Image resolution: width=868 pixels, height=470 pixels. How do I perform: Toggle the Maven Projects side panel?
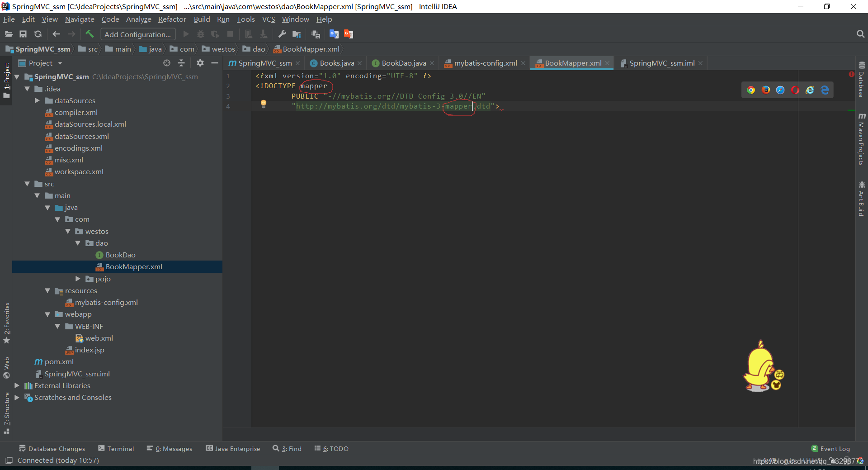point(862,139)
